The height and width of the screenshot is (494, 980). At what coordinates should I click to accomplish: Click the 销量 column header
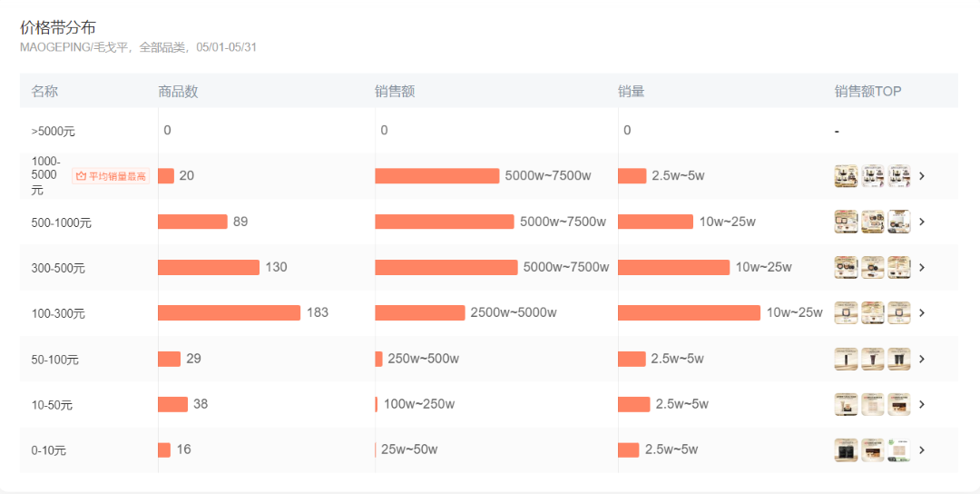click(x=632, y=92)
